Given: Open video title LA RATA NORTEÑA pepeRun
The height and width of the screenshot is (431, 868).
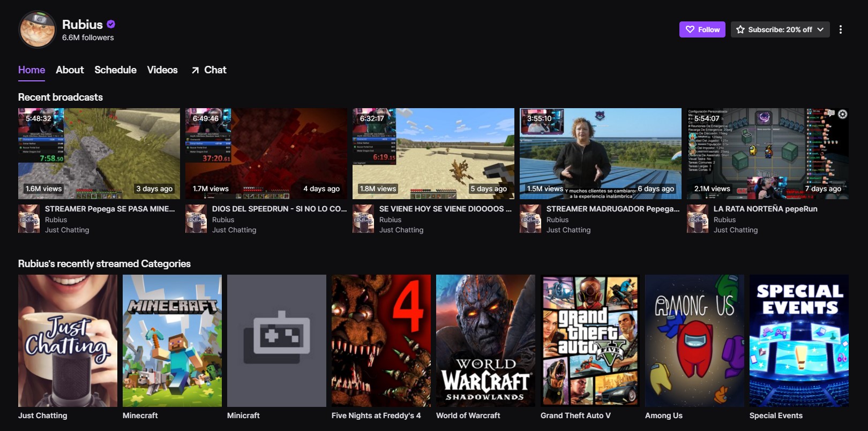Looking at the screenshot, I should tap(765, 209).
